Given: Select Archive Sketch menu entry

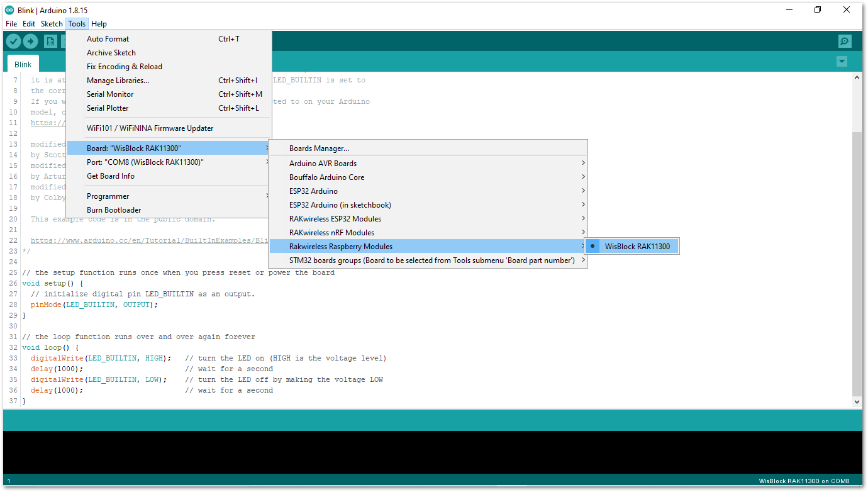Looking at the screenshot, I should pyautogui.click(x=169, y=53).
